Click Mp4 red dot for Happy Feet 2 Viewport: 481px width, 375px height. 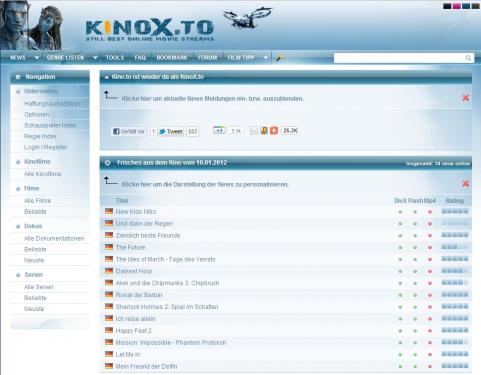pyautogui.click(x=430, y=331)
